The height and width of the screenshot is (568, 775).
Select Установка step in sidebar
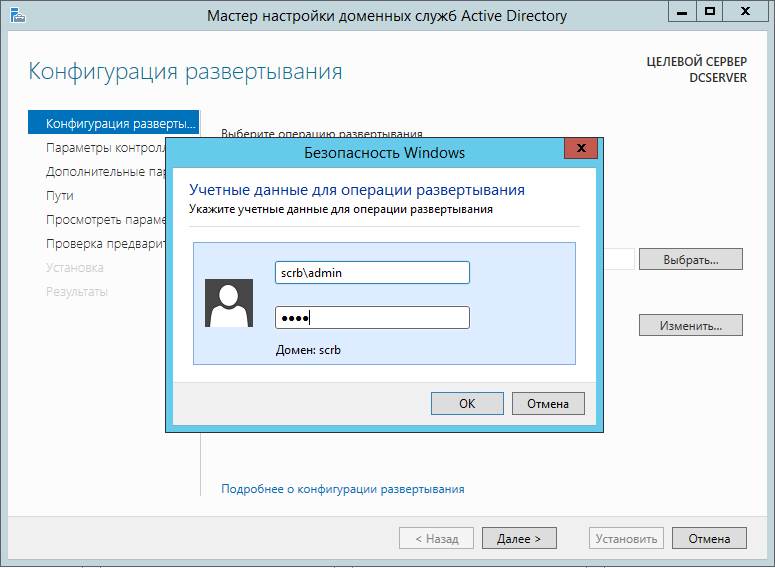point(75,267)
